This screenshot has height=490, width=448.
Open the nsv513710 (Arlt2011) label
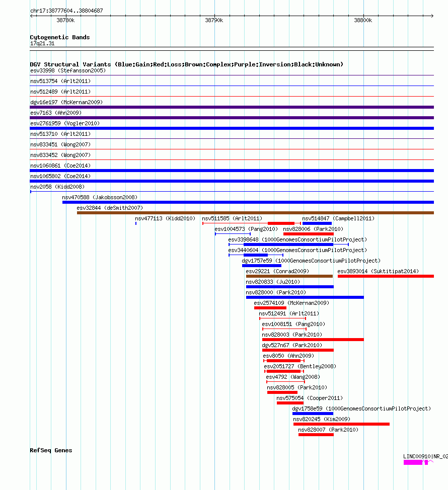point(60,134)
